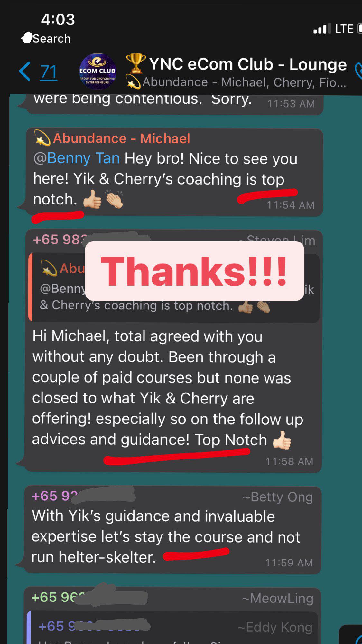Image resolution: width=362 pixels, height=644 pixels.
Task: Open the group members subtitle line
Action: pos(244,82)
